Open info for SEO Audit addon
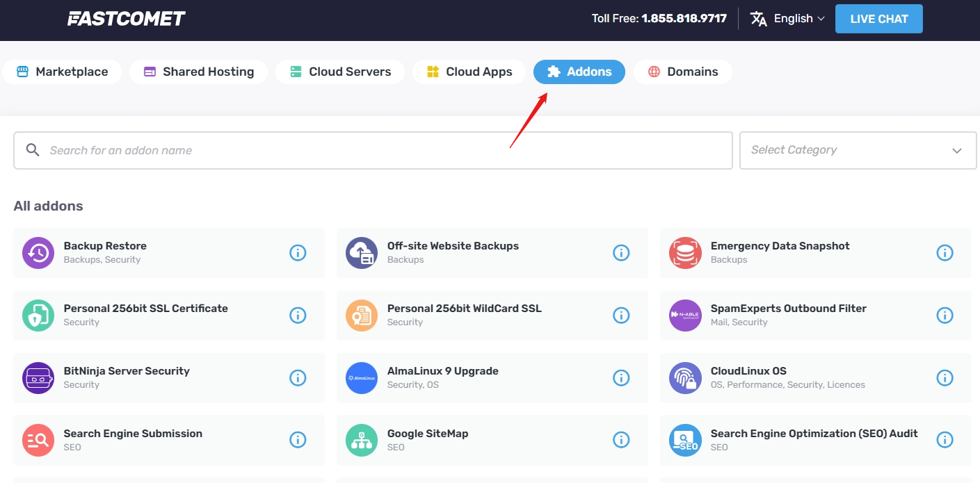Image resolution: width=980 pixels, height=483 pixels. click(945, 440)
